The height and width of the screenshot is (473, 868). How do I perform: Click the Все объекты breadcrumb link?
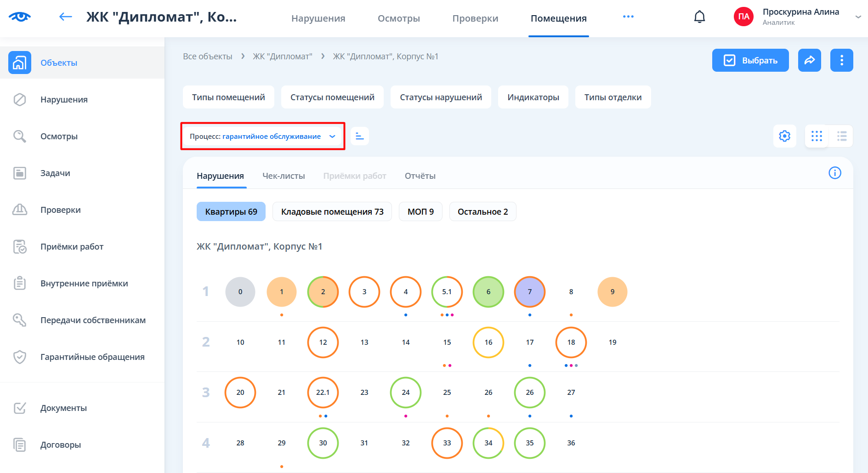point(208,57)
